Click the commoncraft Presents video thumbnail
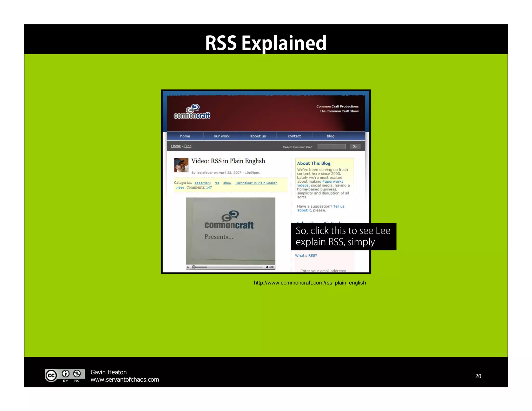 230,231
